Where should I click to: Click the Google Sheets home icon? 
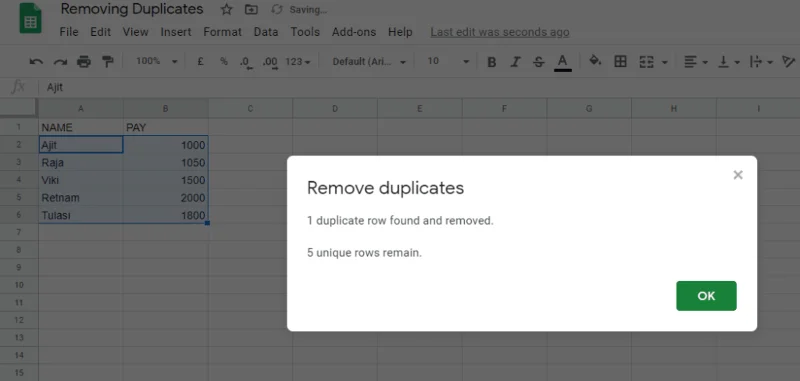[30, 18]
